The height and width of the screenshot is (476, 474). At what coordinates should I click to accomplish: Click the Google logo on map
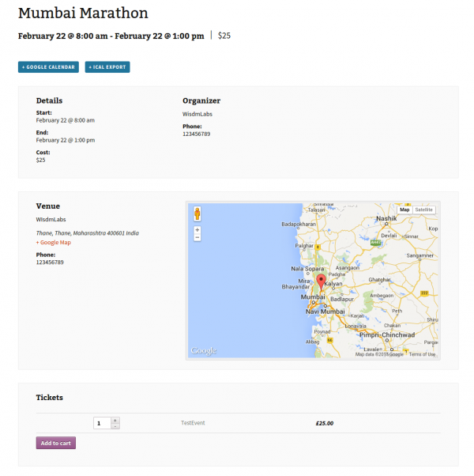pos(204,350)
